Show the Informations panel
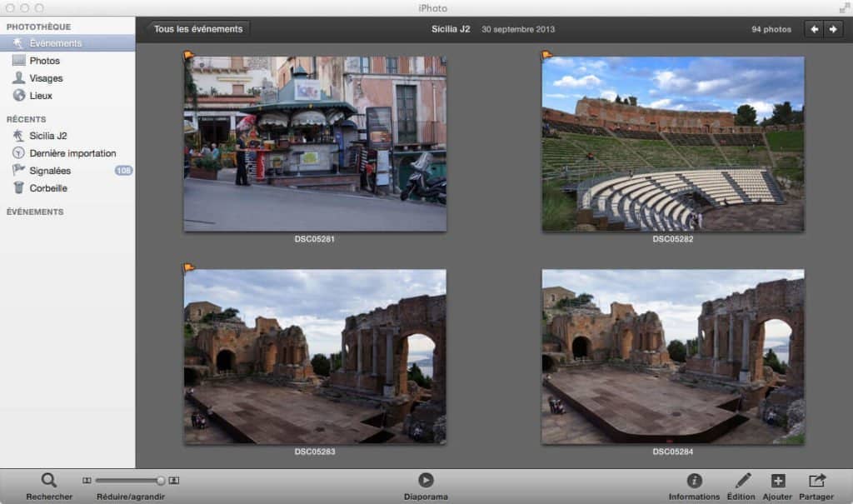The image size is (853, 504). pos(694,482)
